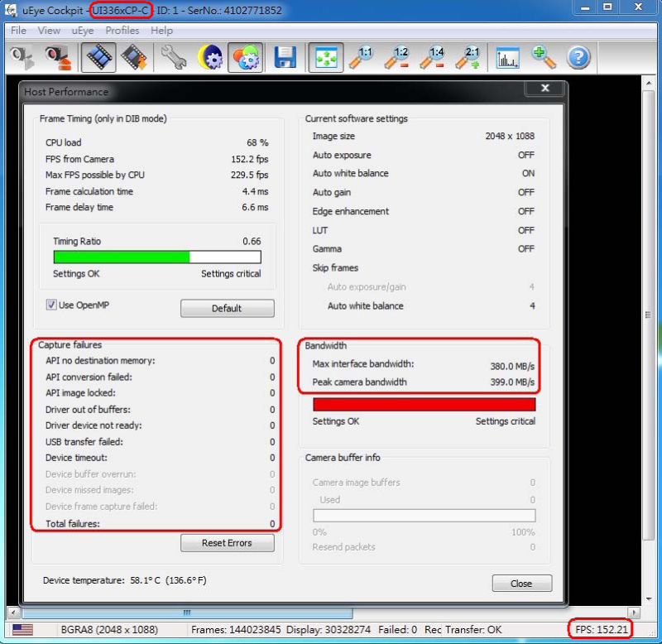Open the Profiles menu
The height and width of the screenshot is (644, 662).
[x=122, y=31]
